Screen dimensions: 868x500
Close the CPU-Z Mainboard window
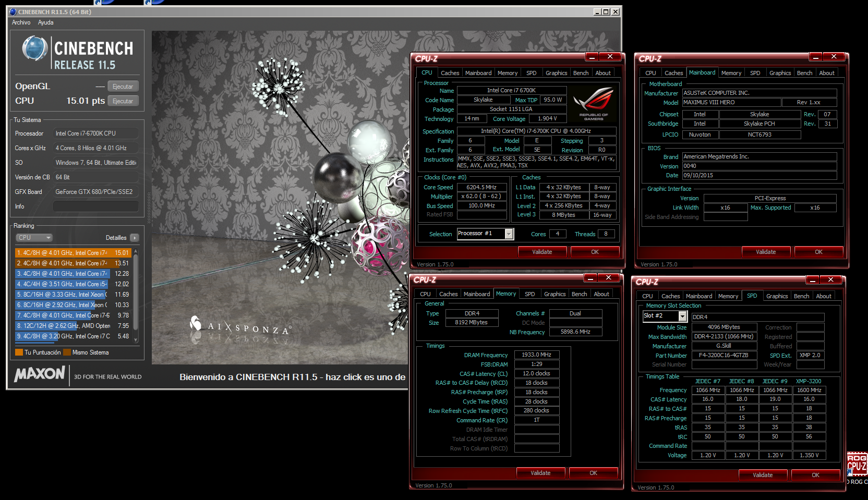pyautogui.click(x=834, y=56)
